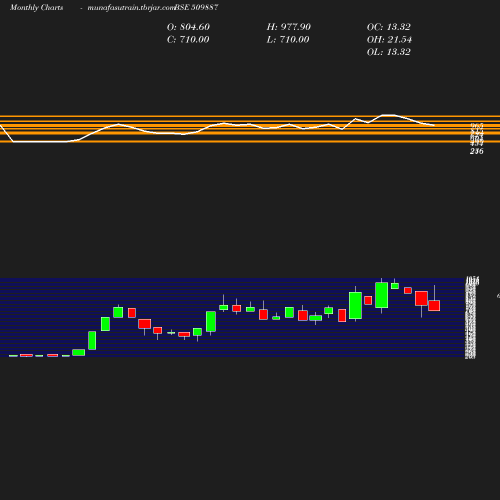Click the munafasutra website address text
This screenshot has height=500, width=500.
point(131,7)
